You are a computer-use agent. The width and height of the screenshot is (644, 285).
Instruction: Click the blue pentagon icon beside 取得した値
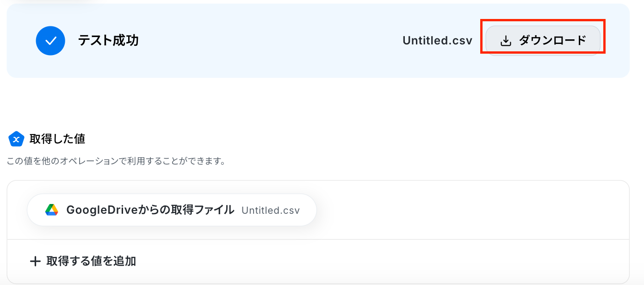tap(16, 139)
